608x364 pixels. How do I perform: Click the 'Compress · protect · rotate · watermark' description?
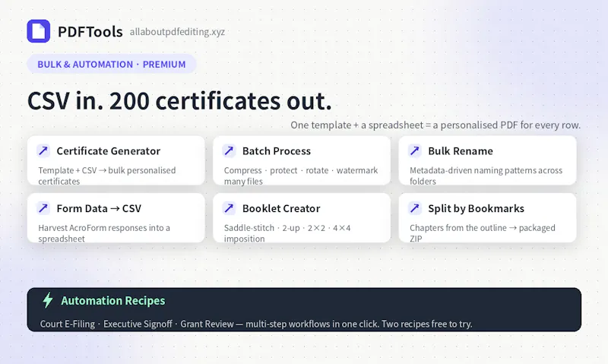(301, 176)
